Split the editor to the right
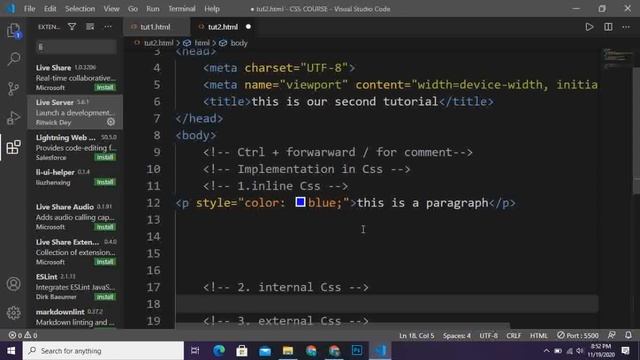The image size is (640, 360). point(608,27)
